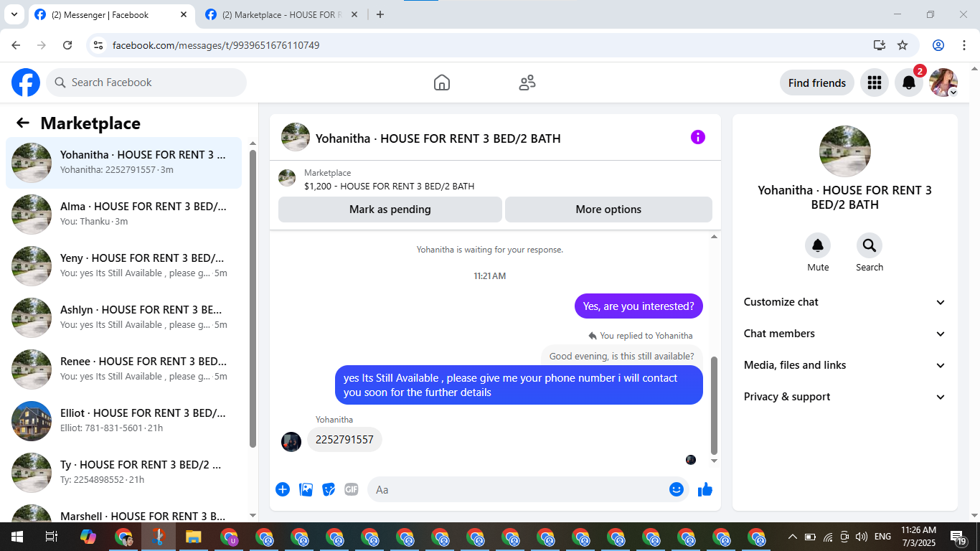Click conversation list scrollbar
This screenshot has height=551, width=980.
(253, 298)
